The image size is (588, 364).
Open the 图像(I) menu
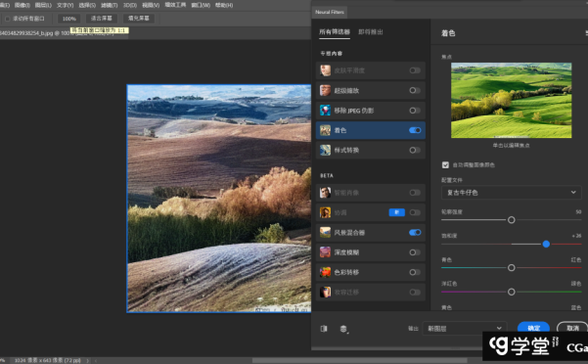(x=23, y=5)
